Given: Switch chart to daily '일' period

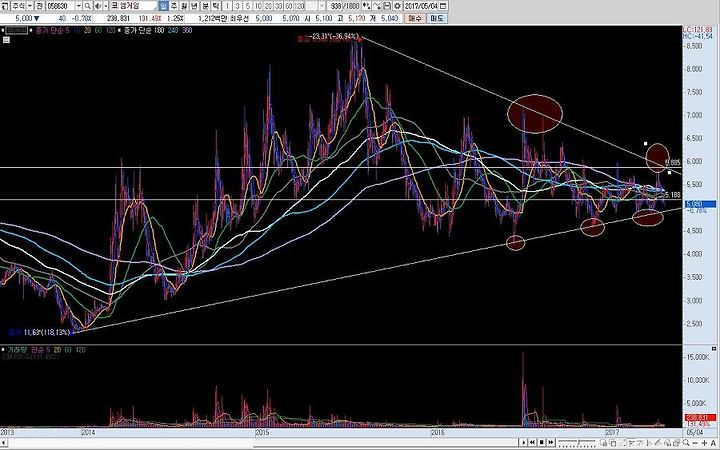Looking at the screenshot, I should [163, 6].
